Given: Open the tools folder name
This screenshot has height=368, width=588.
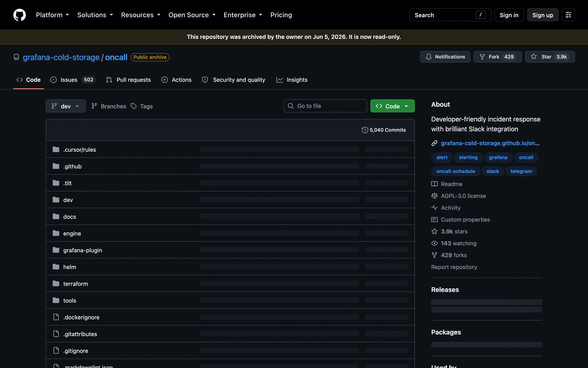Looking at the screenshot, I should click(x=69, y=300).
